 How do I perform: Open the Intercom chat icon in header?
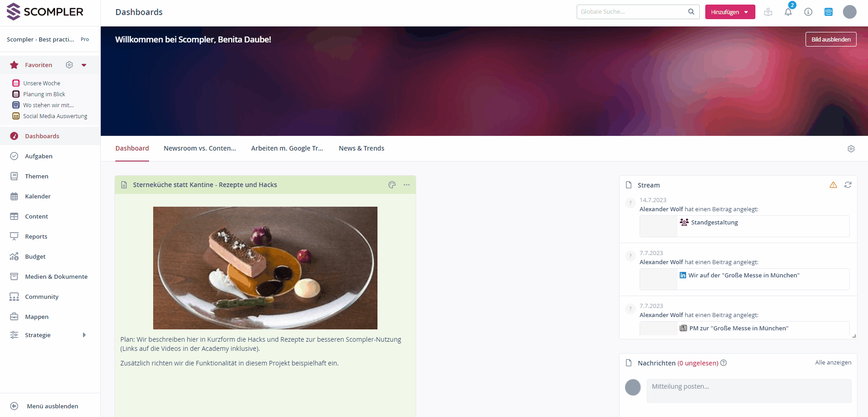[828, 12]
